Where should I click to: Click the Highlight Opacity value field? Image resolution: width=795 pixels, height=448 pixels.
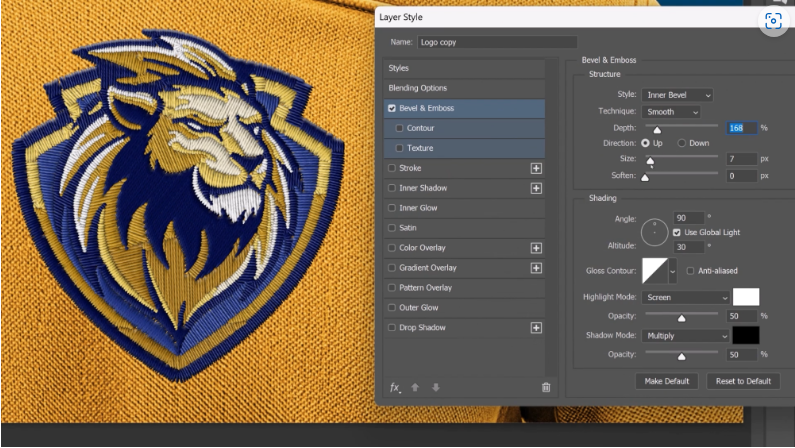point(742,316)
